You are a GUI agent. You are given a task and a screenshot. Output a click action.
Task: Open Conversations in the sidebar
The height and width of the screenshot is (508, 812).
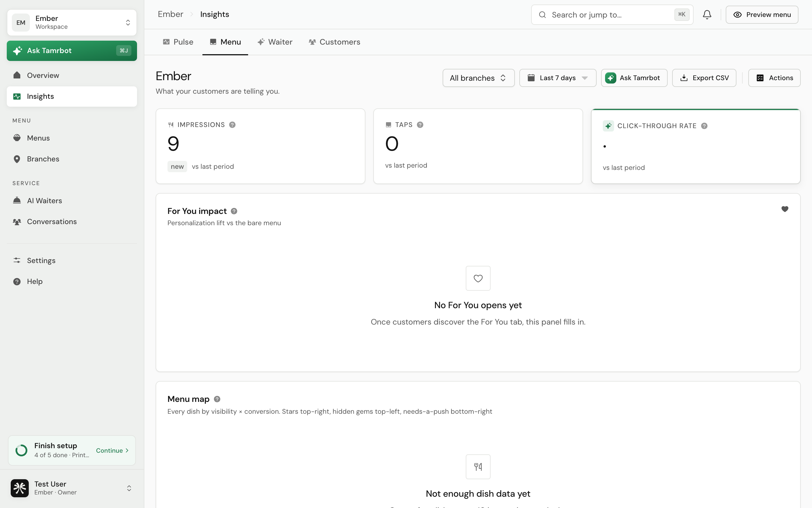[72, 222]
